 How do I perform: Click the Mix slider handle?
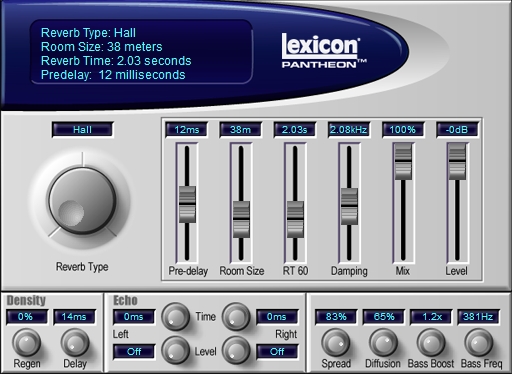(403, 161)
